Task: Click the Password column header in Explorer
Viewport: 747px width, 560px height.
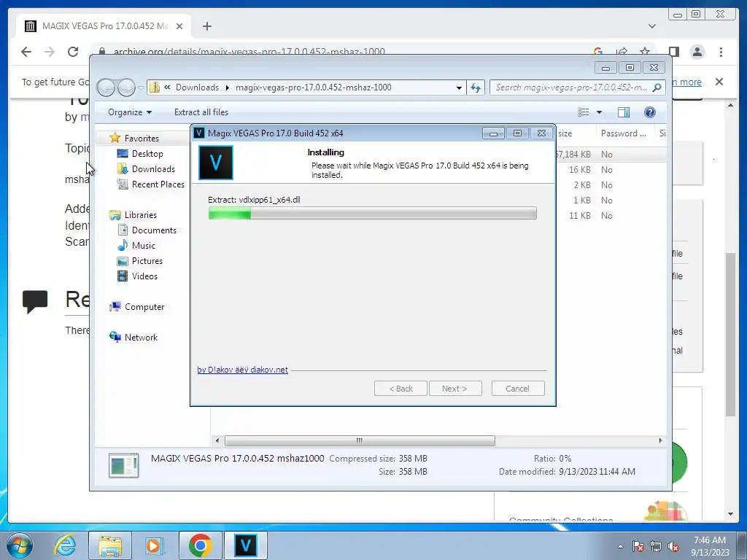Action: pyautogui.click(x=623, y=133)
